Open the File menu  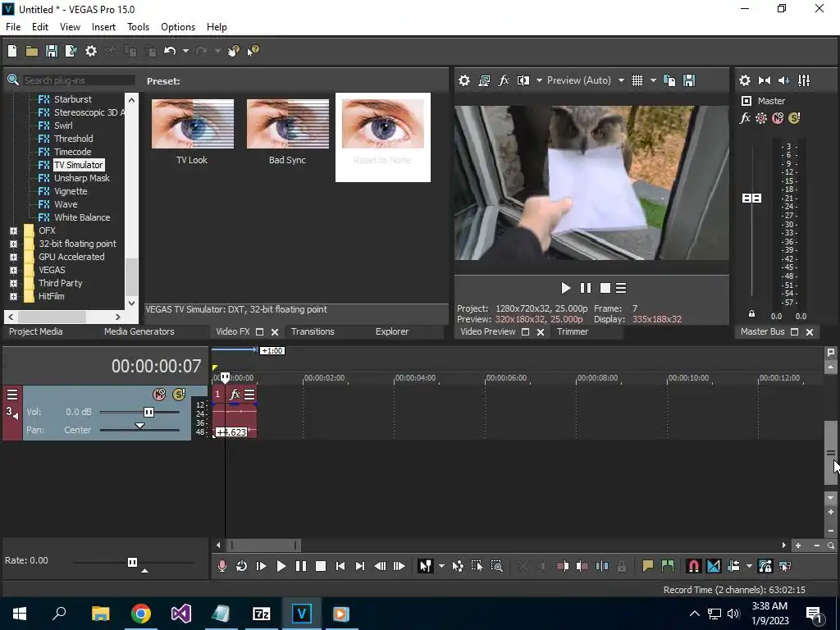tap(13, 27)
